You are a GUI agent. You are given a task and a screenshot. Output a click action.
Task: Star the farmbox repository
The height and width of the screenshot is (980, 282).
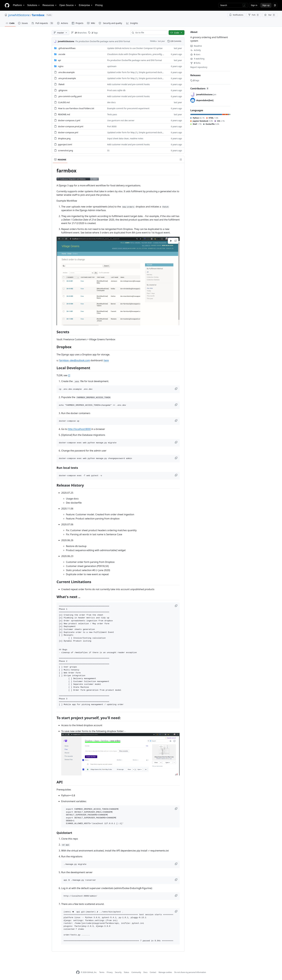(x=269, y=15)
